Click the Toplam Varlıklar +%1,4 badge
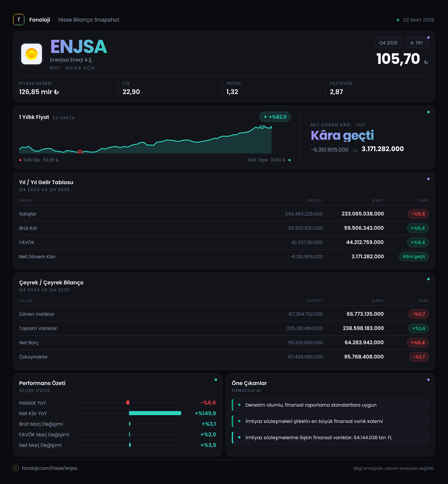Viewport: 448px width, 484px height. click(x=419, y=328)
